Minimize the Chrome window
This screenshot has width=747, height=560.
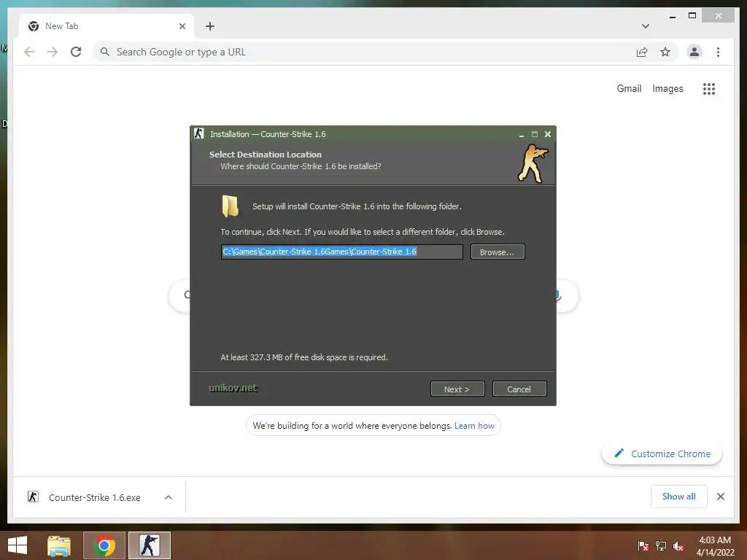(672, 16)
